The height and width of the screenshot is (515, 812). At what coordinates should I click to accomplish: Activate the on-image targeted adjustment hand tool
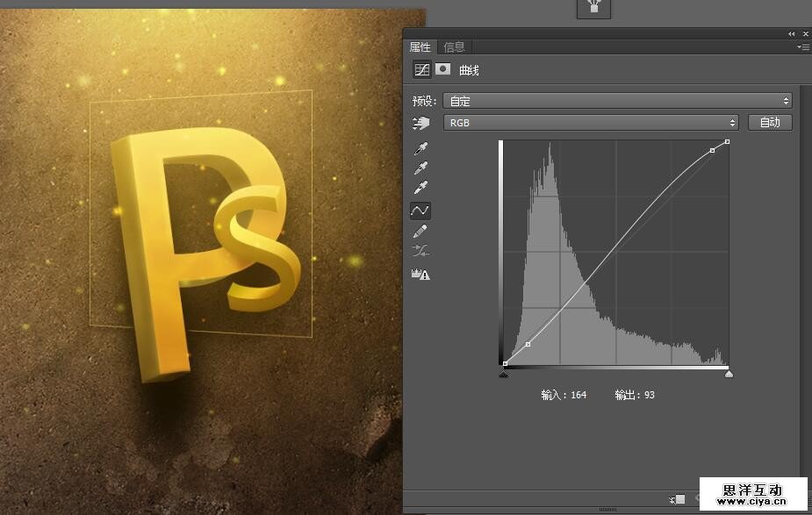pyautogui.click(x=420, y=124)
